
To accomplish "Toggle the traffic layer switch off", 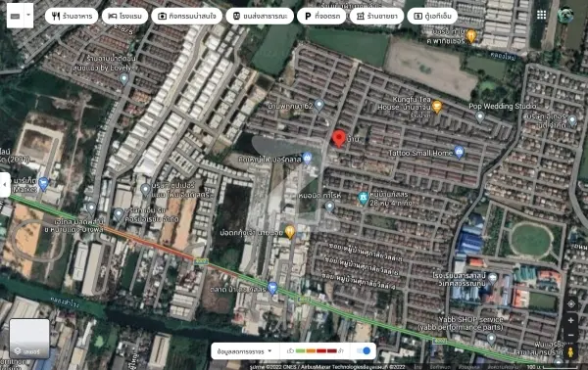I will click(x=364, y=350).
